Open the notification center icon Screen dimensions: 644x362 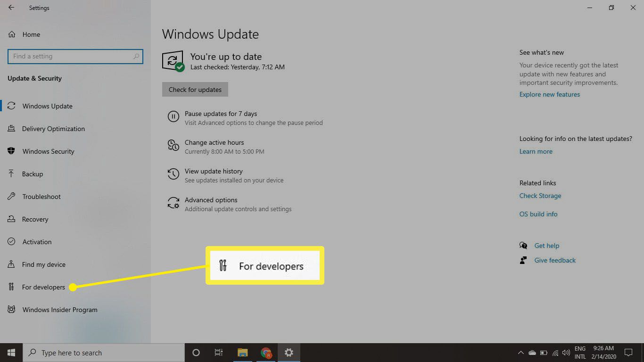[628, 353]
